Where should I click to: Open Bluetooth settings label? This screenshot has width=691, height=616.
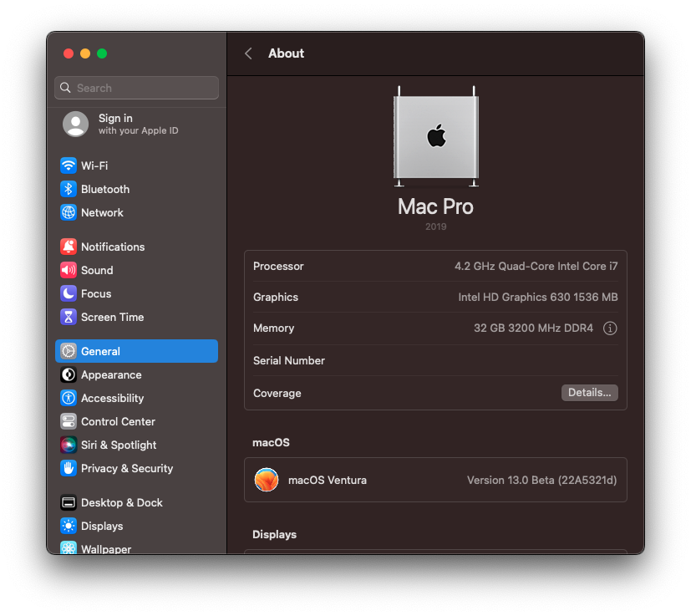click(x=105, y=189)
